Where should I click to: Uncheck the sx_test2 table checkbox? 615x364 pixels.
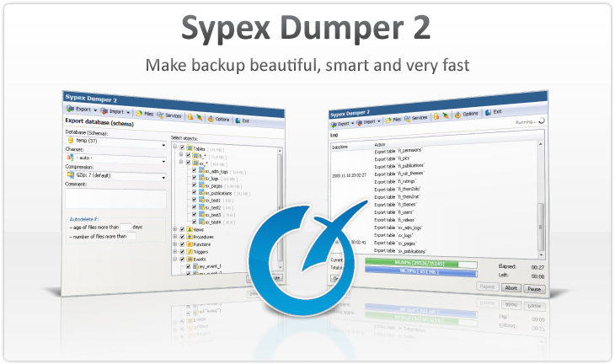point(194,207)
